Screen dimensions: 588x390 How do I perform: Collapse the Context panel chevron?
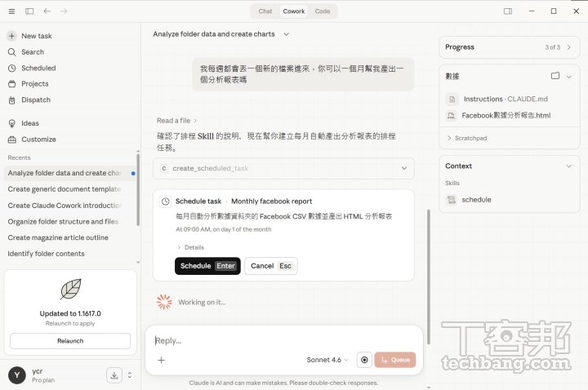coord(569,166)
